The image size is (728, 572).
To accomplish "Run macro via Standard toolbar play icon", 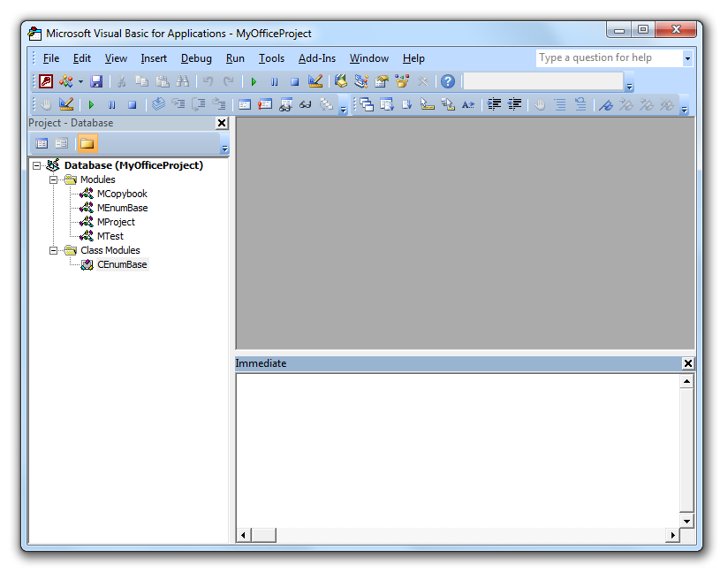I will 254,82.
